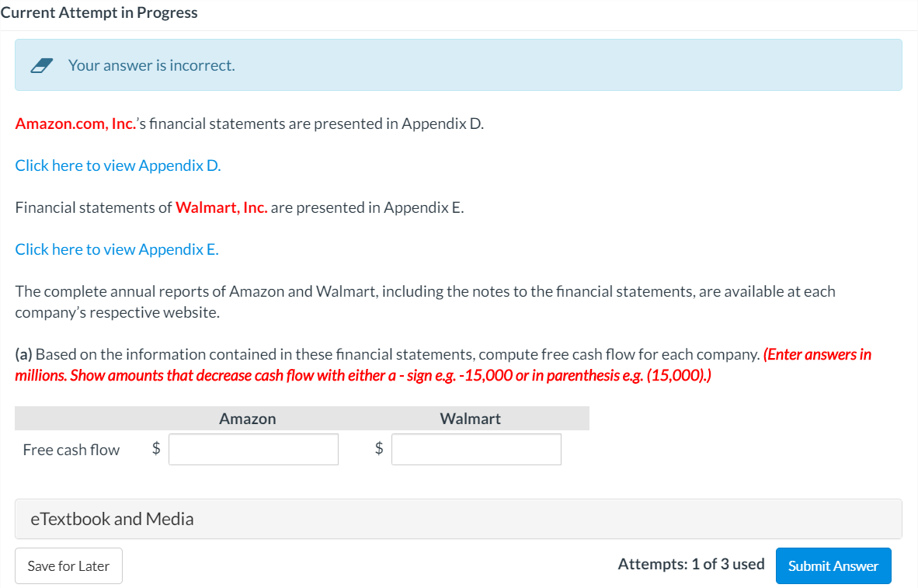Open Appendix E for Walmart's financial statements

pos(116,249)
